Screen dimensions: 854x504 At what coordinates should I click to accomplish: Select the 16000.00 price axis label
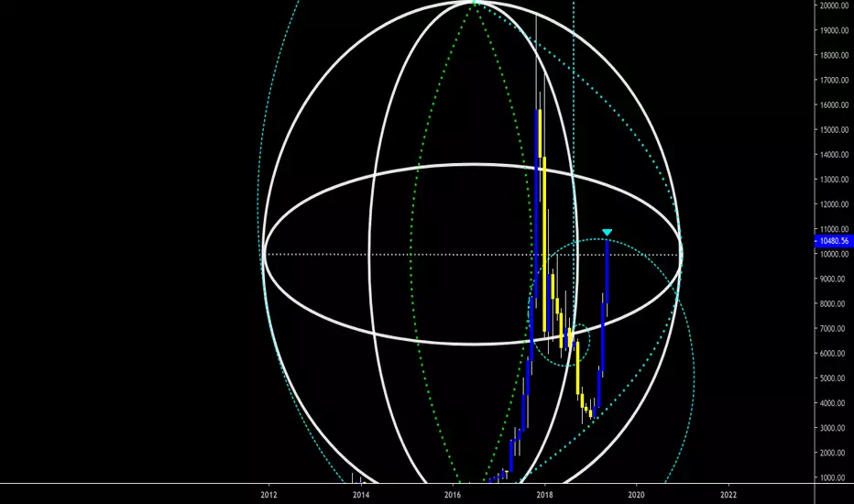tap(834, 105)
